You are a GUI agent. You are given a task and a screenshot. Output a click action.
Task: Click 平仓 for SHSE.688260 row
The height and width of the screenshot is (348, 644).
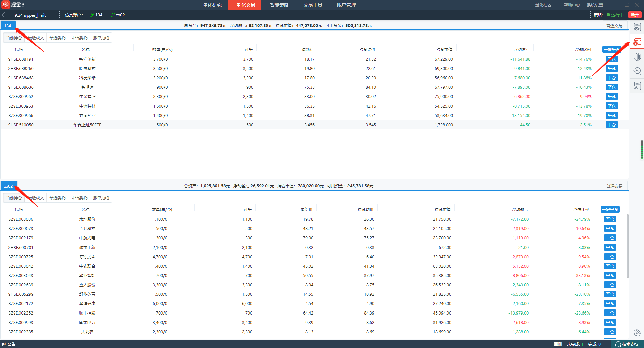click(x=611, y=69)
